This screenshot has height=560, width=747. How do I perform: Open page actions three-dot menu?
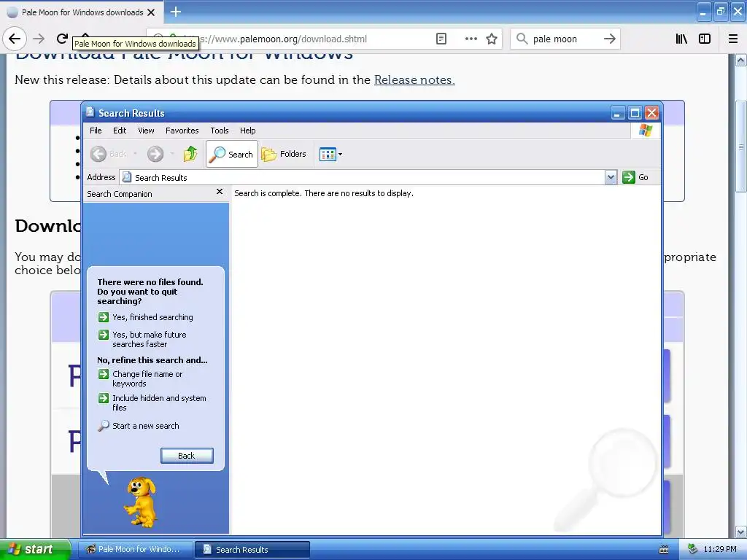click(471, 39)
